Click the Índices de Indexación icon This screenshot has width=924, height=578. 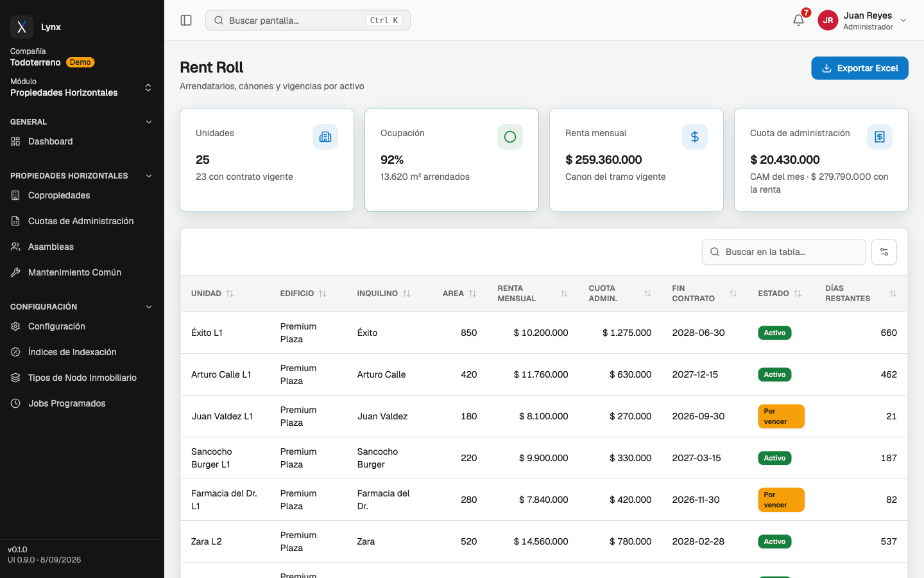15,352
